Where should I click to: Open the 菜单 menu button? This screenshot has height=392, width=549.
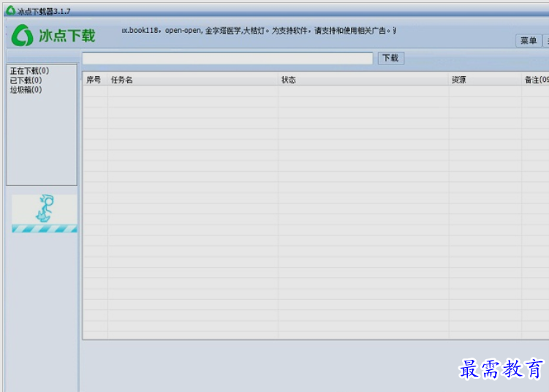(529, 41)
